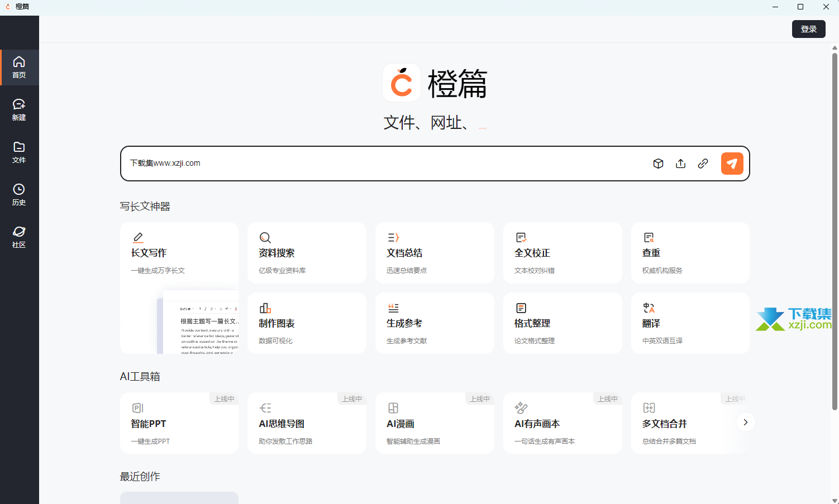
Task: Click the 长文写作 pen icon
Action: tap(138, 238)
